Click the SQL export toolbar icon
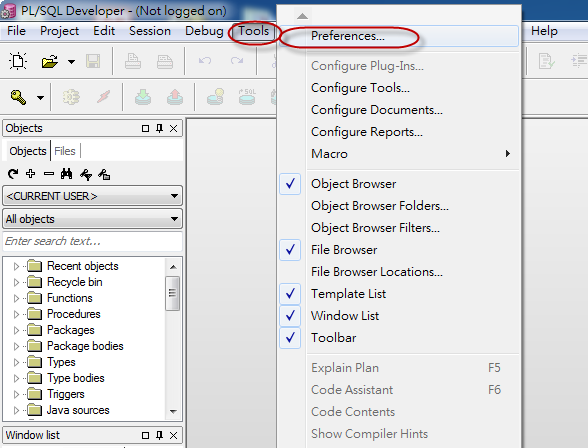Viewport: 588px width, 448px height. click(x=247, y=97)
